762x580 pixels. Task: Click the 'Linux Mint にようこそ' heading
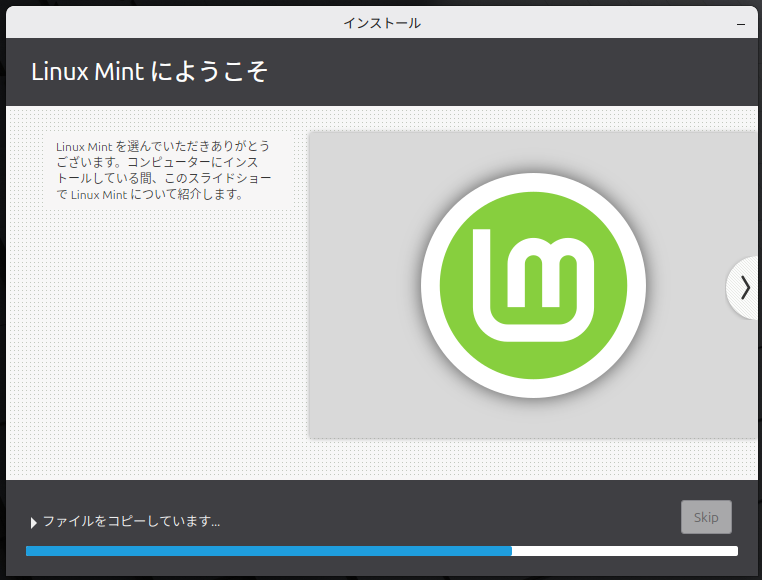(149, 71)
